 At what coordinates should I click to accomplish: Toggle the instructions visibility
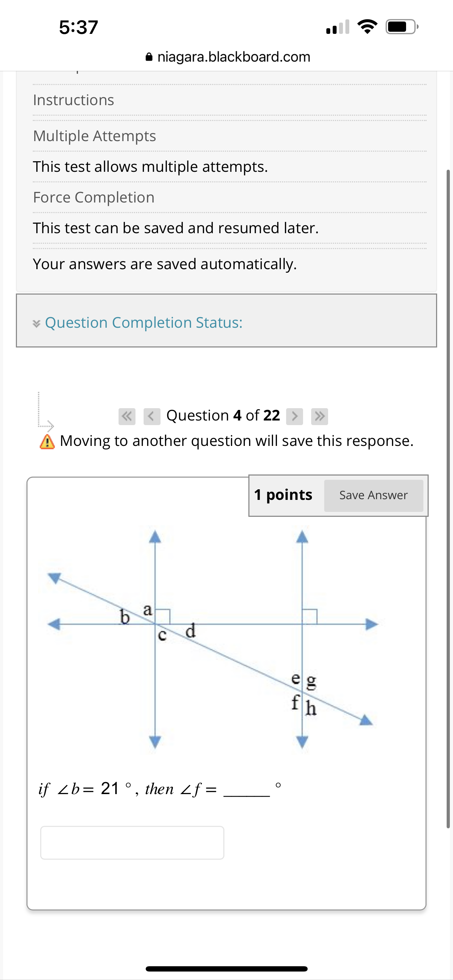73,100
